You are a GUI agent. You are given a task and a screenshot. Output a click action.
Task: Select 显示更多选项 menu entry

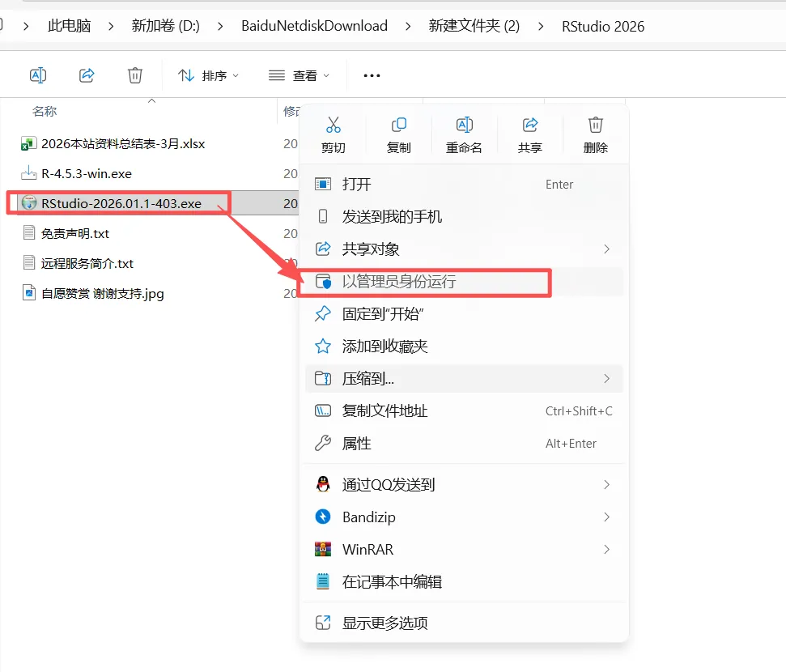(464, 623)
